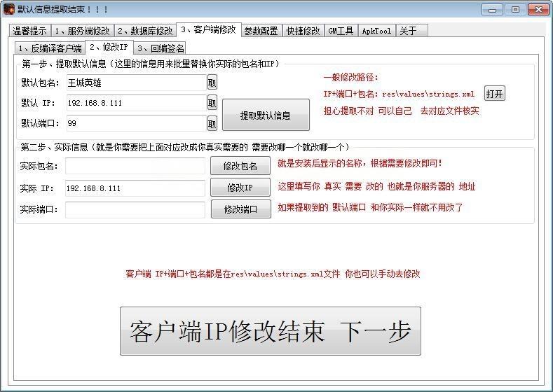This screenshot has height=392, width=553.
Task: Click 取 button beside 默认 IP field
Action: click(212, 103)
